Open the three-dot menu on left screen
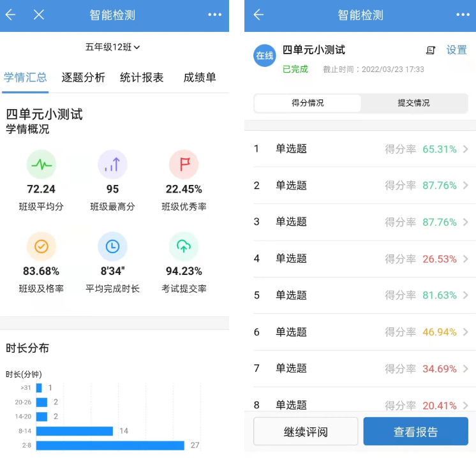 pos(215,15)
